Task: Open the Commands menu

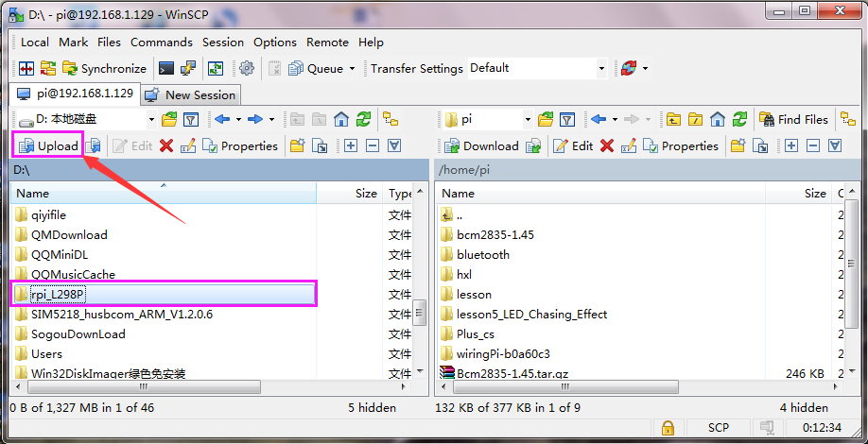Action: coord(162,42)
